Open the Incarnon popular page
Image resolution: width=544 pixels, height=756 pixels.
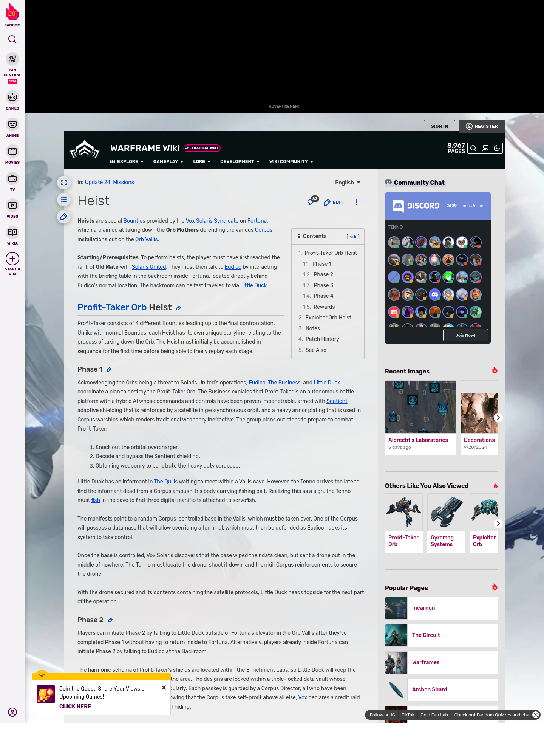pyautogui.click(x=442, y=608)
